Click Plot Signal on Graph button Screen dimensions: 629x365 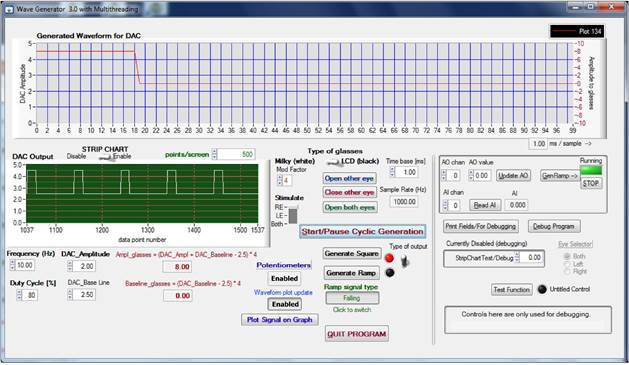pyautogui.click(x=280, y=320)
